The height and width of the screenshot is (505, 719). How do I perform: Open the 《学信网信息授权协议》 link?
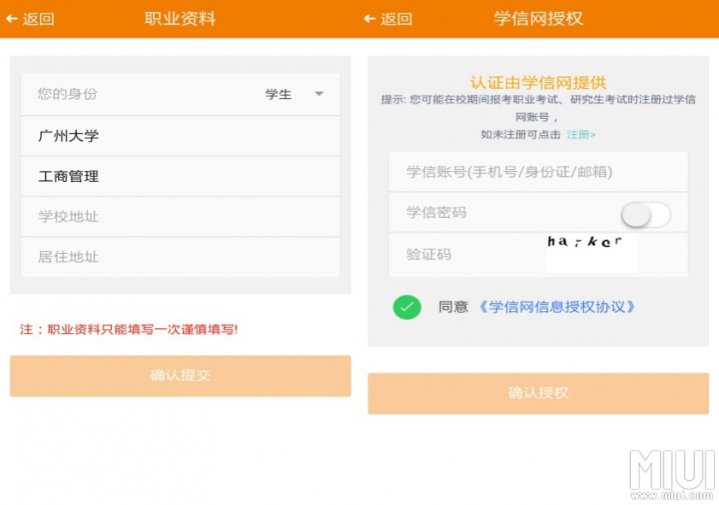point(557,307)
